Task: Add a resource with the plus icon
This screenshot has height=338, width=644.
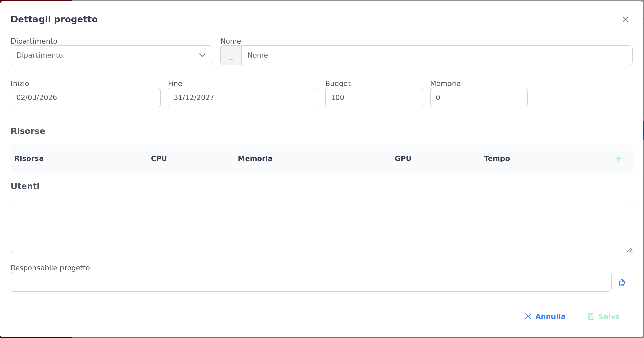Action: pyautogui.click(x=618, y=159)
